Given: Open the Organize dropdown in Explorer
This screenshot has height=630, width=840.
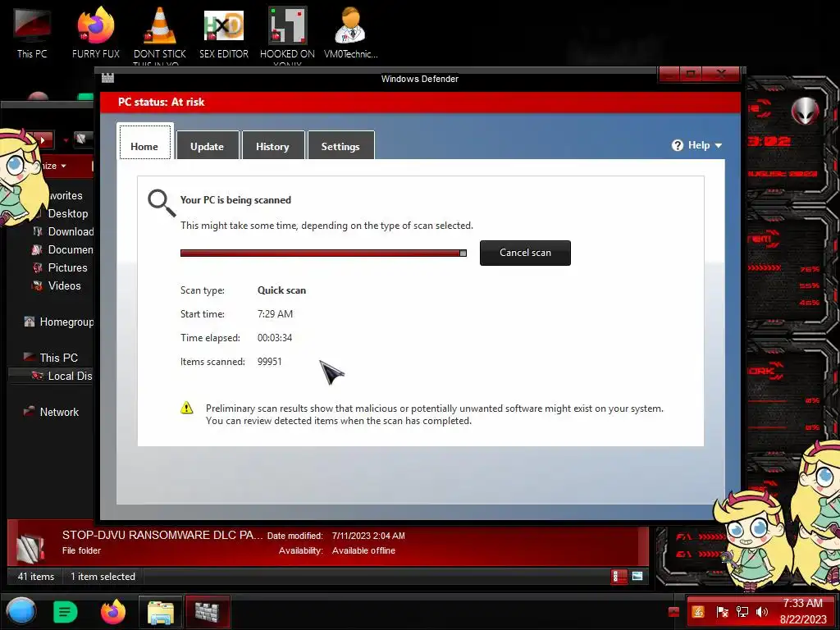Looking at the screenshot, I should tap(53, 166).
